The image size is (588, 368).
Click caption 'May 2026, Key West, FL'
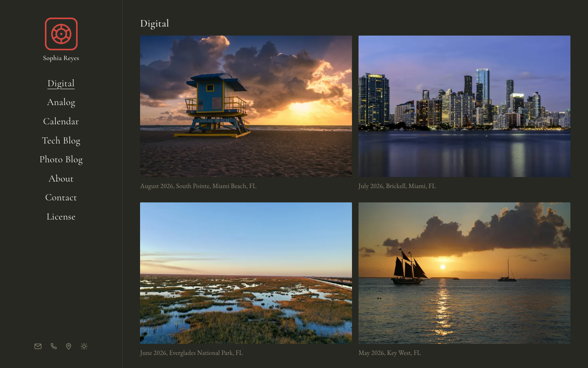390,353
